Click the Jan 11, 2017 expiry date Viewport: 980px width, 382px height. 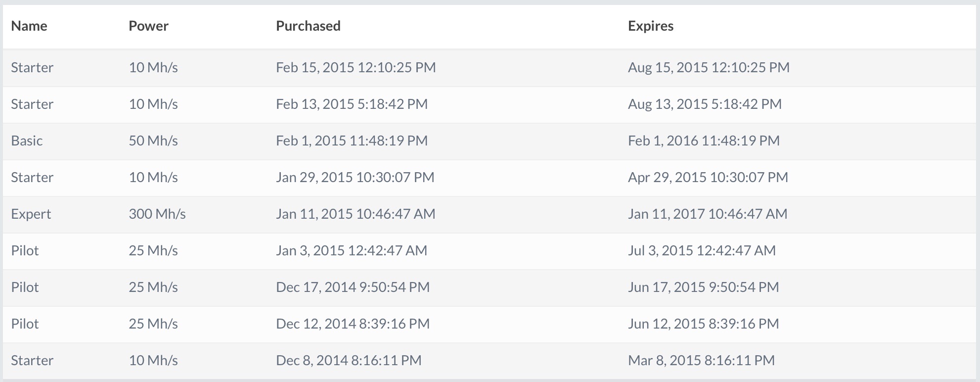click(708, 214)
